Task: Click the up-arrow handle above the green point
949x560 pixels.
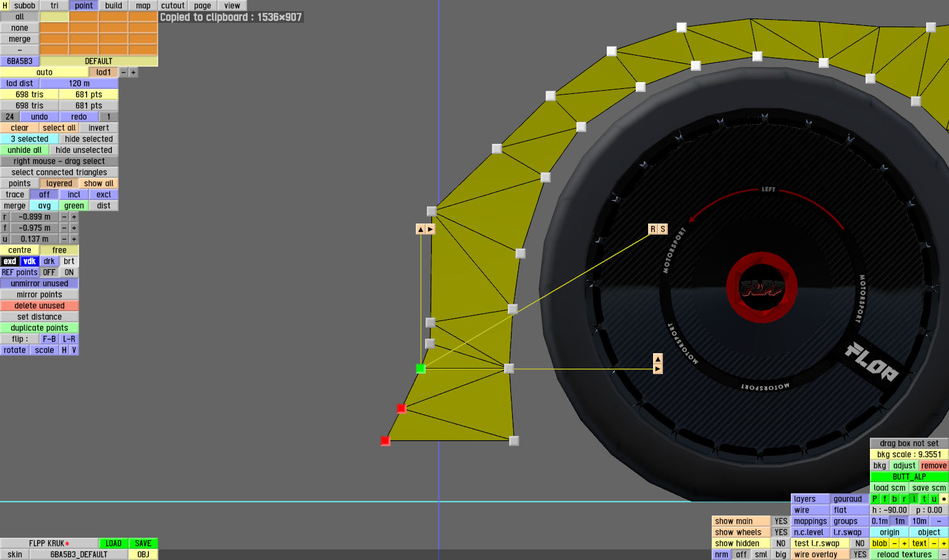Action: (x=421, y=229)
